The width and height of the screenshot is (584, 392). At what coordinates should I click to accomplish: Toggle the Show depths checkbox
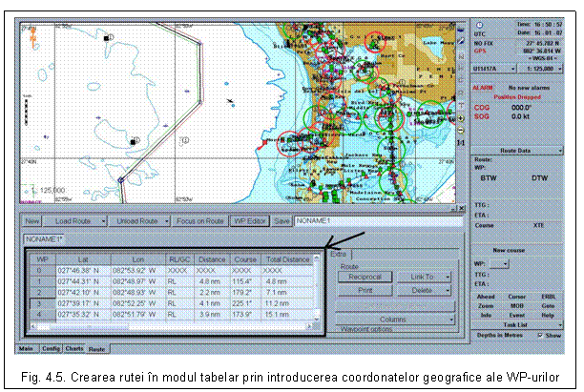541,337
